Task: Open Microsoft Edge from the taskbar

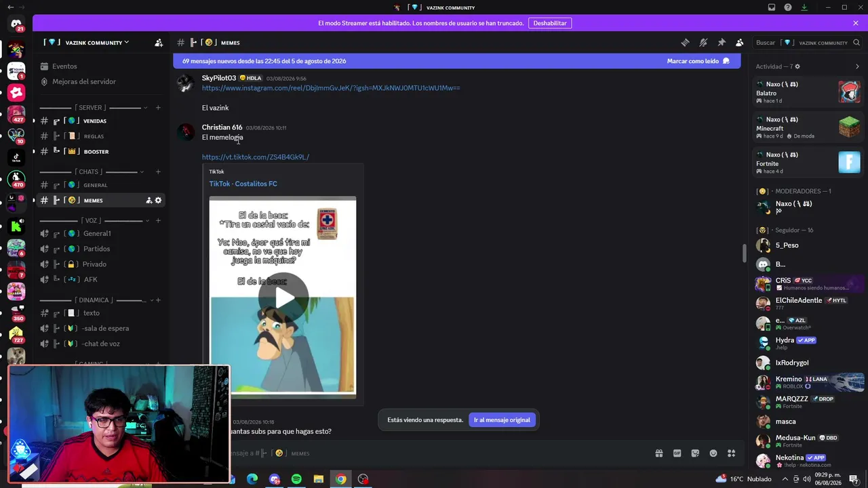Action: coord(252,479)
